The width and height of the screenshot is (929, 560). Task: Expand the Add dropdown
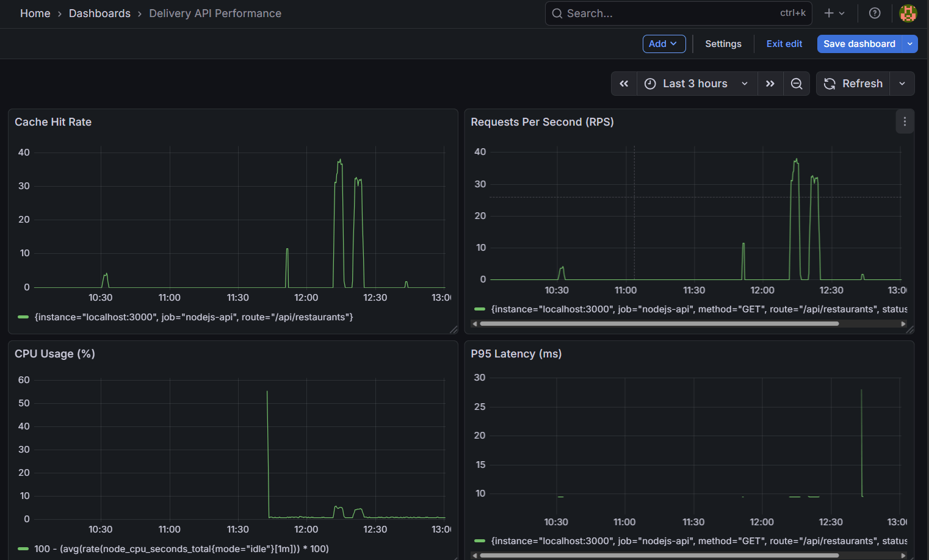(663, 44)
